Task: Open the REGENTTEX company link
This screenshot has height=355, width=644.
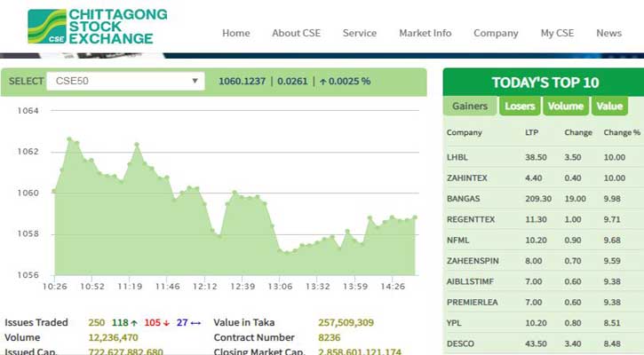Action: [x=471, y=219]
